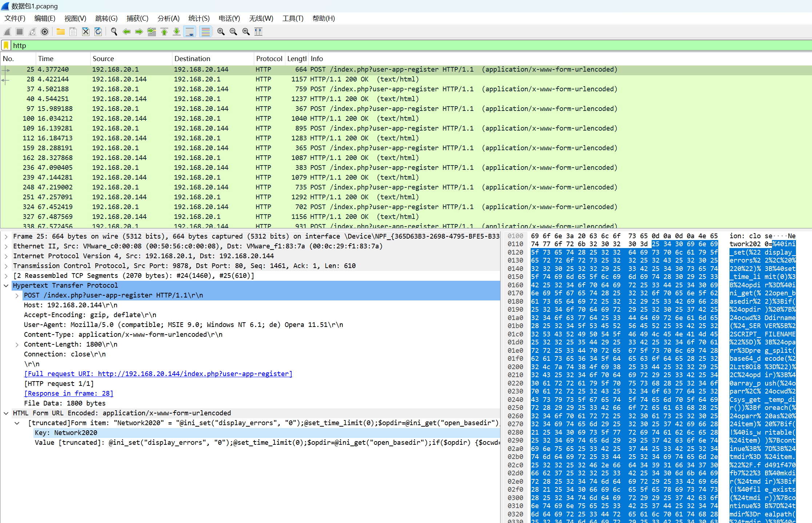Expand Internet Protocol Version 4 row
The height and width of the screenshot is (523, 812).
coord(6,256)
